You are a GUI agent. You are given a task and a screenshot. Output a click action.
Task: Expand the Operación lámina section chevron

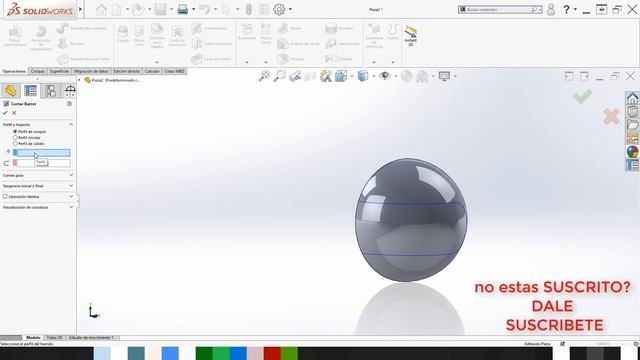tap(71, 196)
